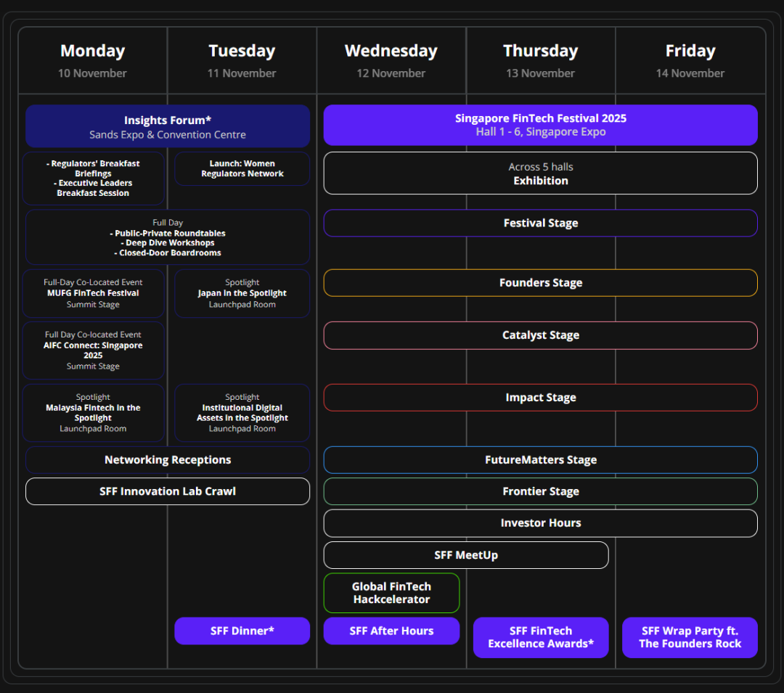Select SFF Wrap Party ft. The Founders Rock

pos(690,637)
